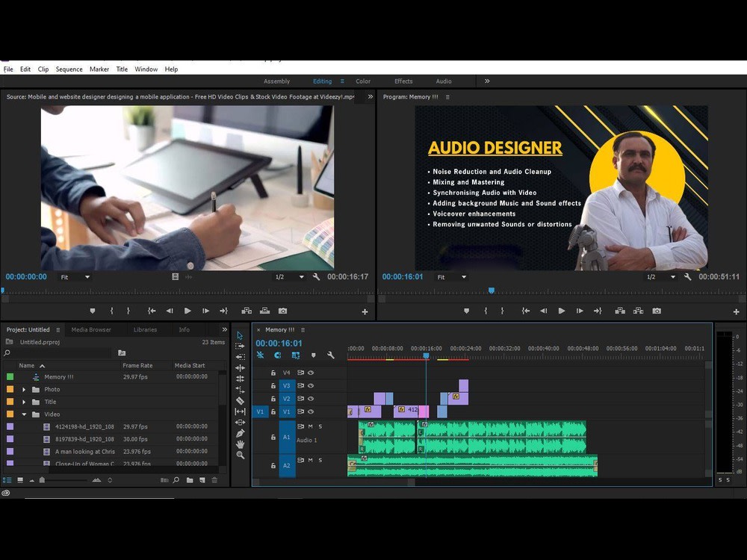Click Overwrite button in Source monitor
Screen dimensions: 747x560
pyautogui.click(x=265, y=311)
